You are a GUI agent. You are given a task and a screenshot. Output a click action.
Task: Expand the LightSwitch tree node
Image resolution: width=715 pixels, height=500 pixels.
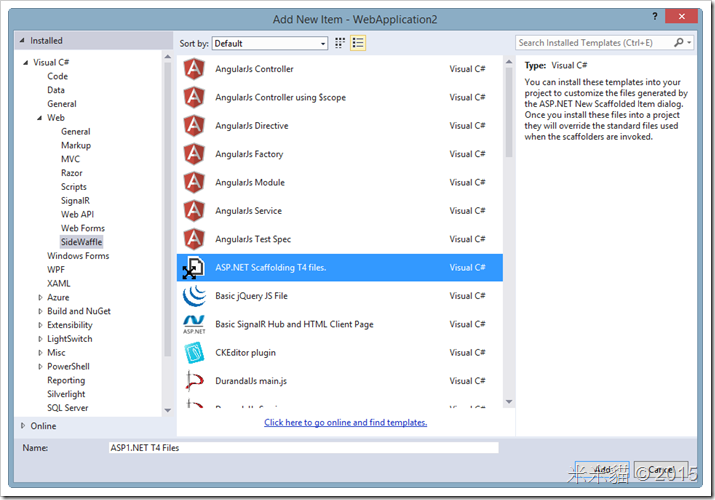pos(40,339)
